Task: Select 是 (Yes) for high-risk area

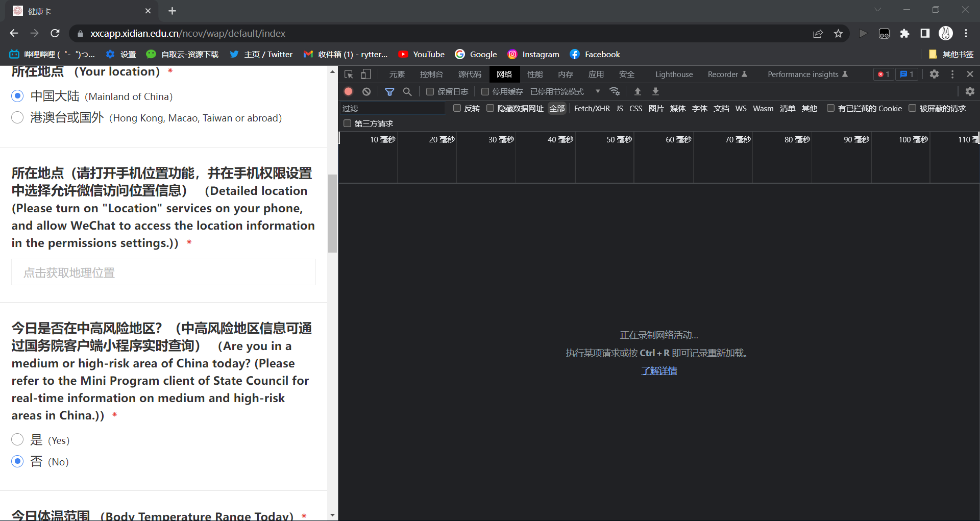Action: pyautogui.click(x=17, y=439)
